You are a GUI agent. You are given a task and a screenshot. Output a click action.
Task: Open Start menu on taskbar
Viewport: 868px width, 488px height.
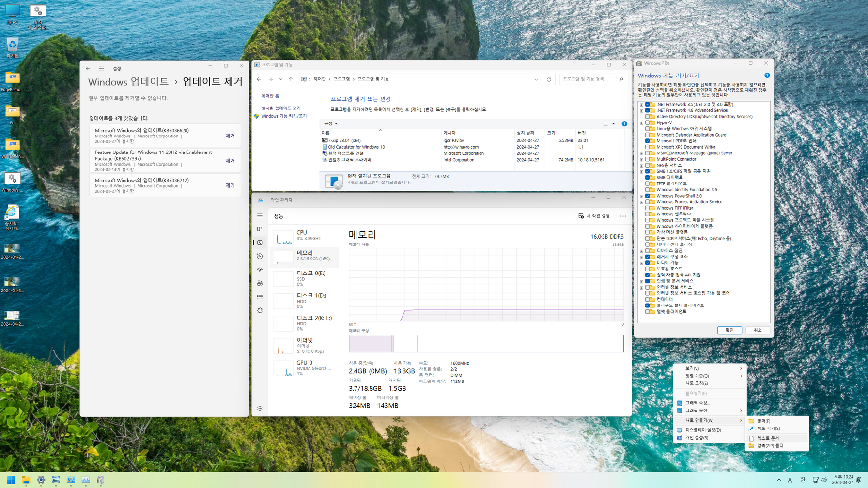coord(11,480)
